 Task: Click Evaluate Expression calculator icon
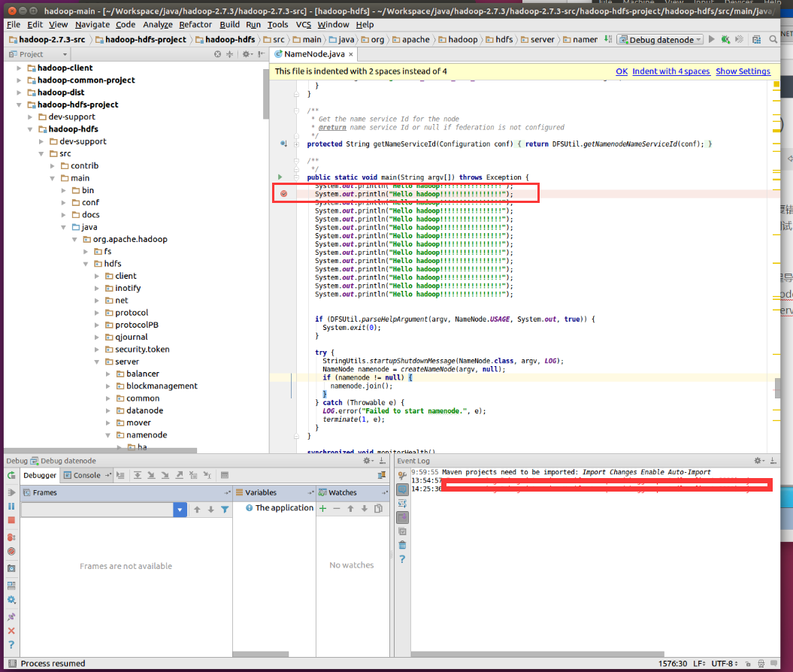[225, 475]
